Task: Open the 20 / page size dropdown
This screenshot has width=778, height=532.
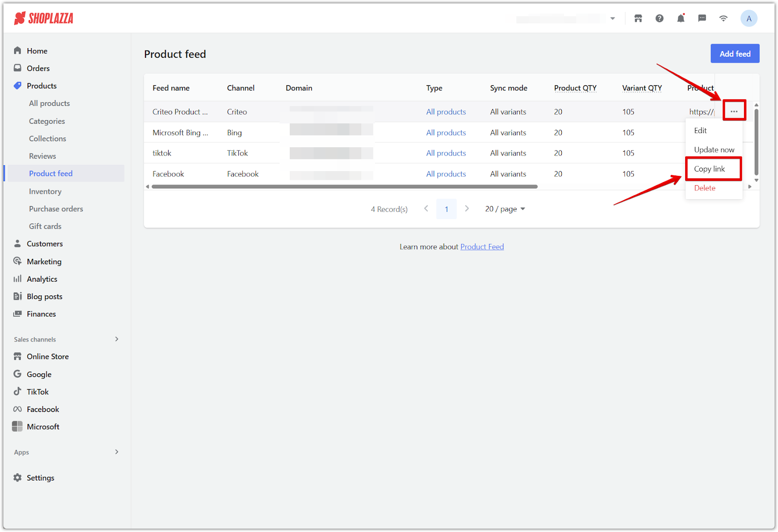Action: [505, 209]
